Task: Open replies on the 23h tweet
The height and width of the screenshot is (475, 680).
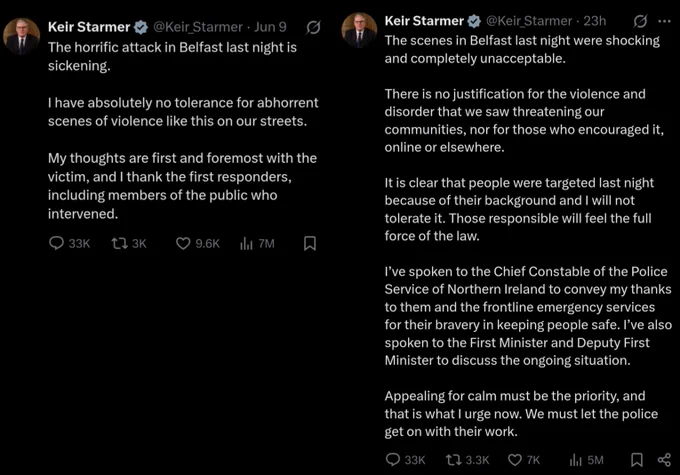Action: coord(405,460)
